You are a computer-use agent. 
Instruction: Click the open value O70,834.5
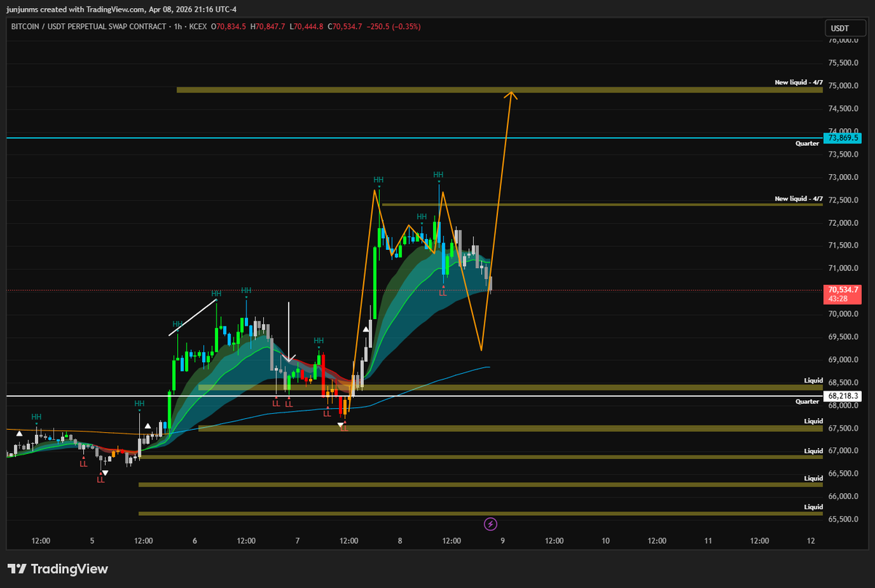pyautogui.click(x=228, y=27)
